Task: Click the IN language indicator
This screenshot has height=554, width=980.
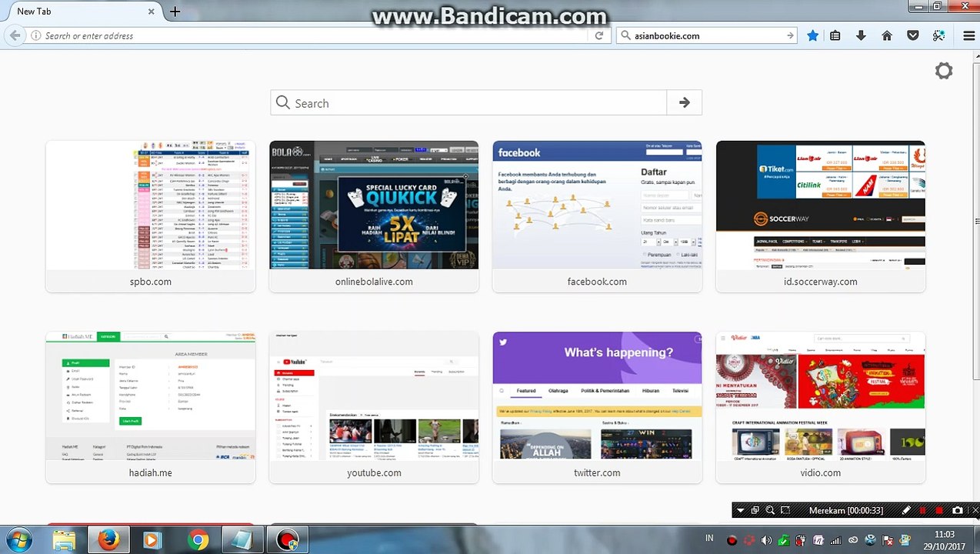Action: click(x=709, y=539)
